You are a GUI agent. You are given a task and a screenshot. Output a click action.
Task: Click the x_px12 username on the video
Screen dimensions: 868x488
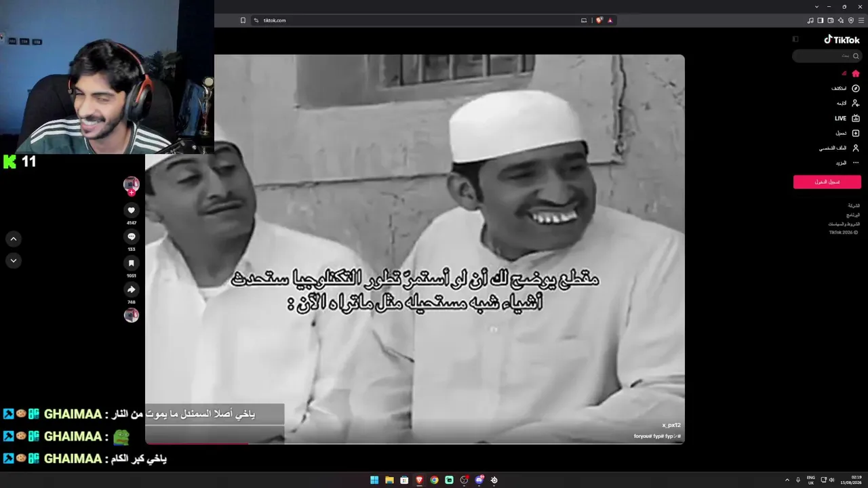(671, 425)
